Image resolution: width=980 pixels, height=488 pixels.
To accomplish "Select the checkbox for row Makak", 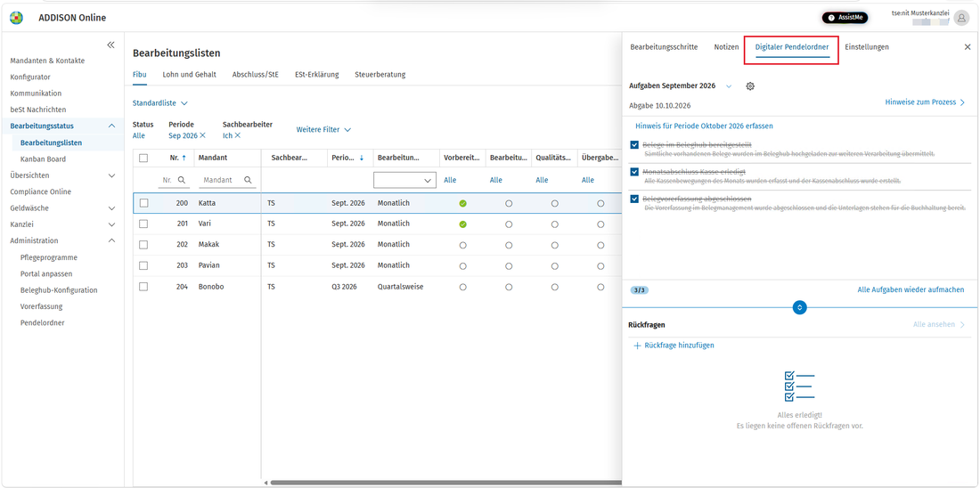I will coord(143,244).
